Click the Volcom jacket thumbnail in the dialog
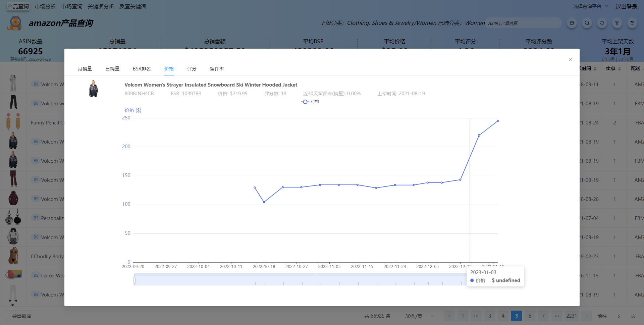 93,89
